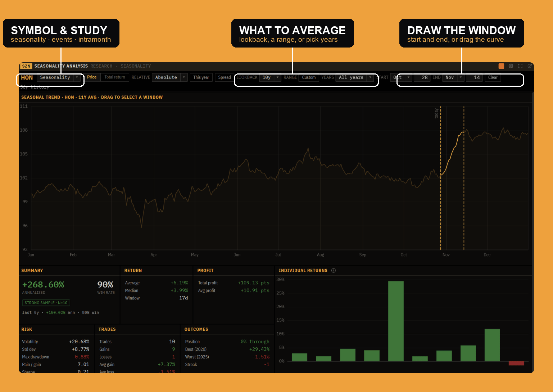The image size is (553, 392).
Task: Click the HON symbol field
Action: click(27, 78)
